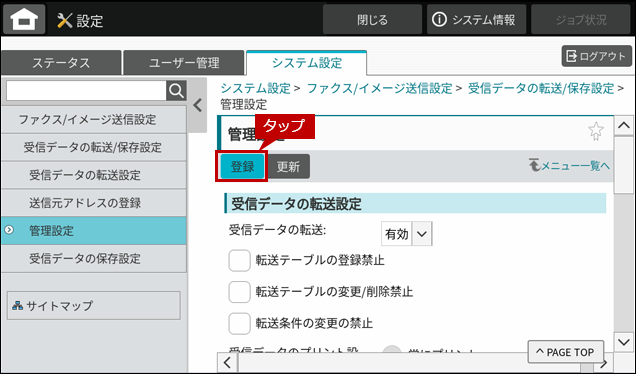Open 受信データの転送/保存設定 in the sidebar
The width and height of the screenshot is (636, 374).
94,147
